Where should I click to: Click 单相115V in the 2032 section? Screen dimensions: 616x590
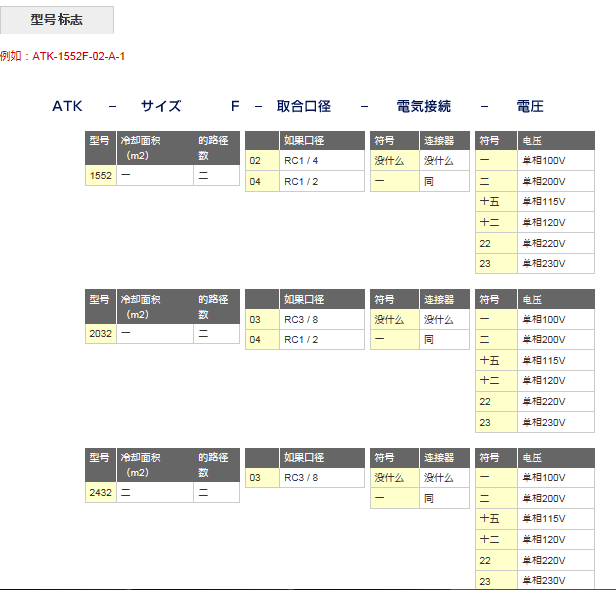pos(556,360)
